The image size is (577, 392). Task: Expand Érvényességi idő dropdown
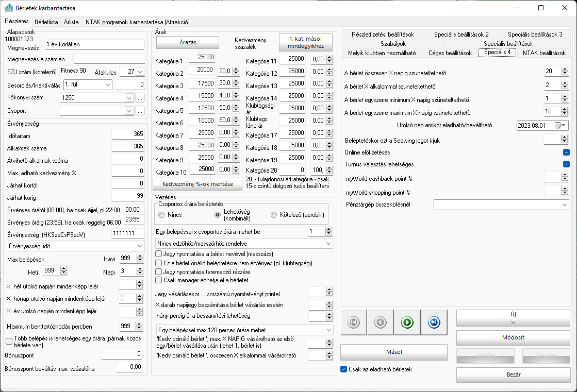pyautogui.click(x=140, y=246)
